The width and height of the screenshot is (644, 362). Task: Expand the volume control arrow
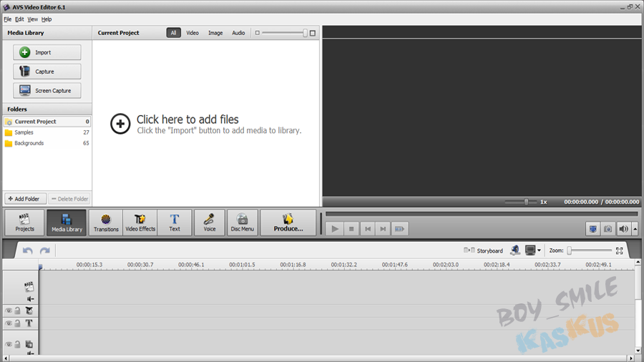click(635, 229)
